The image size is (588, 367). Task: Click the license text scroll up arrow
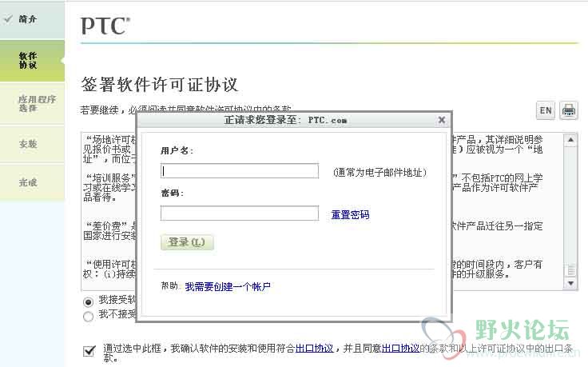pyautogui.click(x=570, y=140)
